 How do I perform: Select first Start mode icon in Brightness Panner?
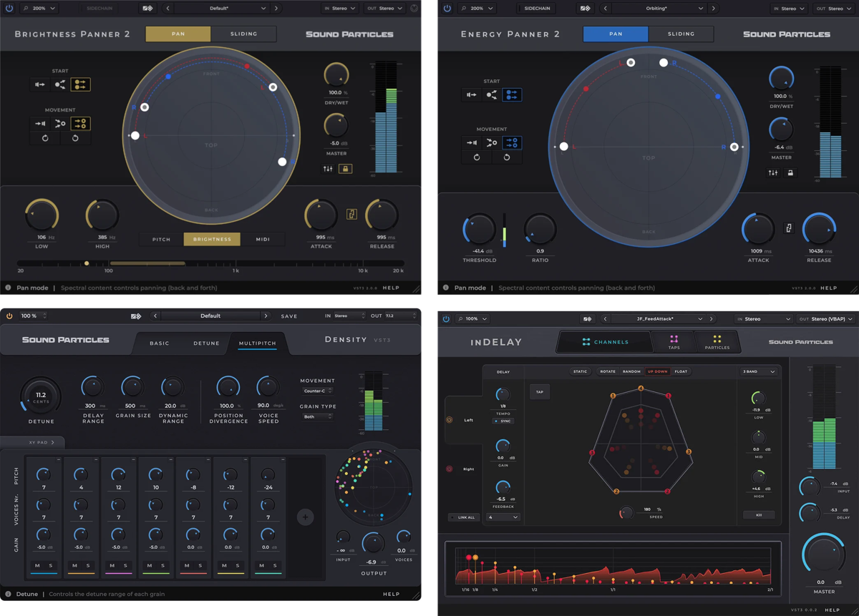coord(40,84)
